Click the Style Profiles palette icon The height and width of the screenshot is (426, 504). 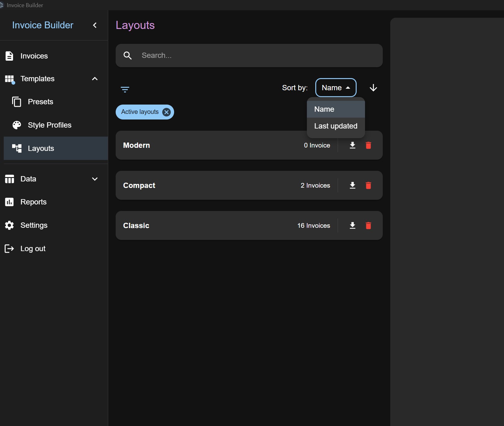pos(17,125)
